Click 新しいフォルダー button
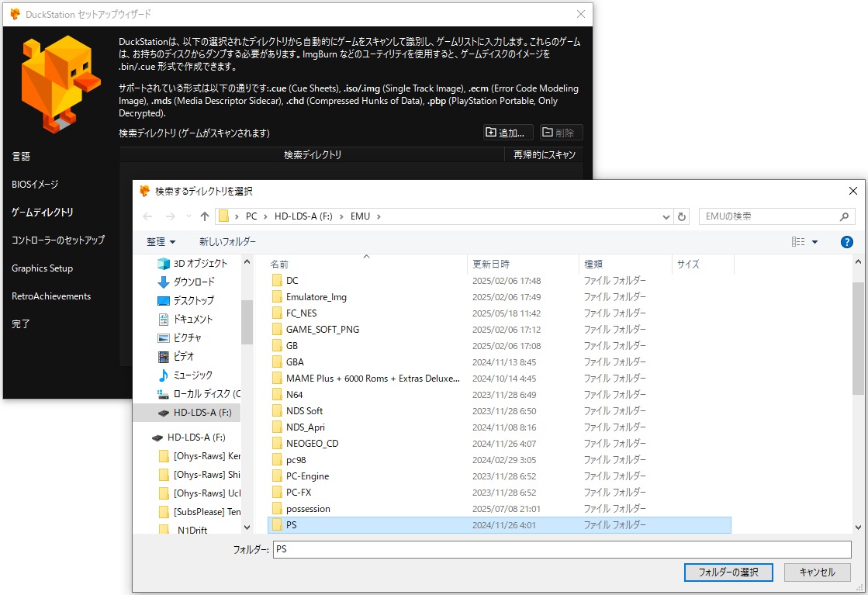Screen dimensions: 868x595 (227, 242)
